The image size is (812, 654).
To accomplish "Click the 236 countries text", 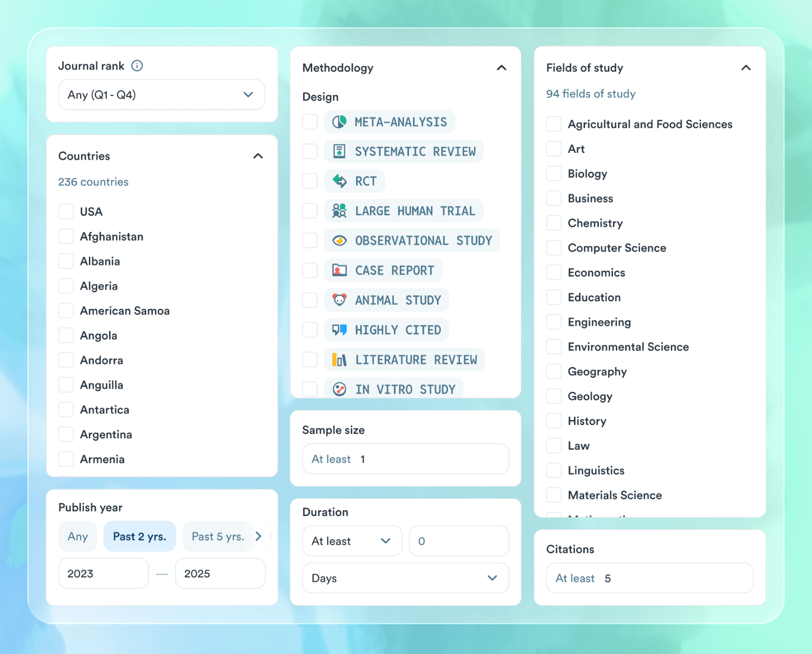I will (93, 182).
